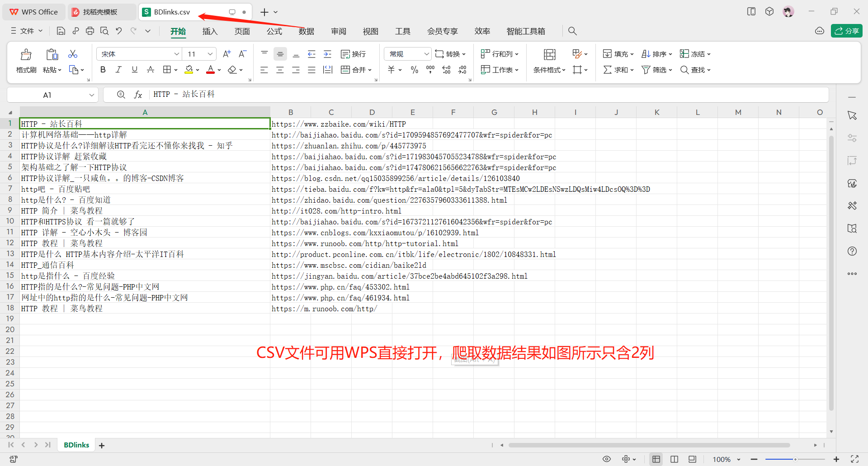Open the help question mark sidebar icon

click(x=852, y=251)
